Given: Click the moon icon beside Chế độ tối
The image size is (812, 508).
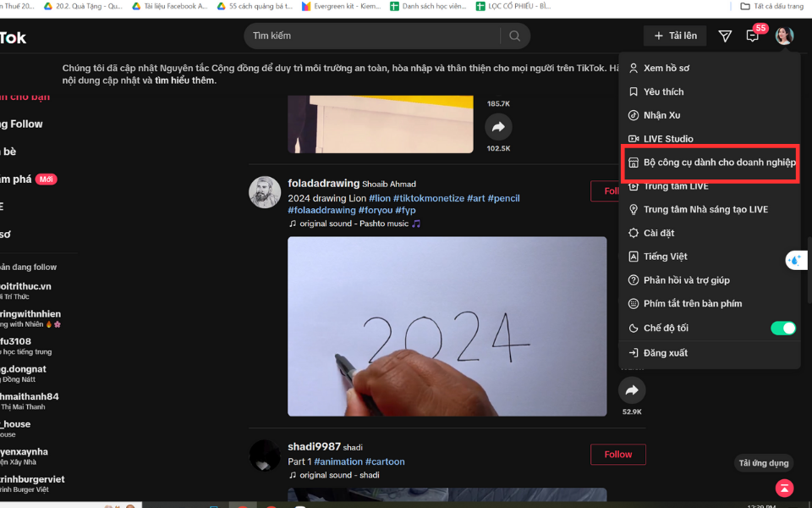Looking at the screenshot, I should click(x=633, y=329).
